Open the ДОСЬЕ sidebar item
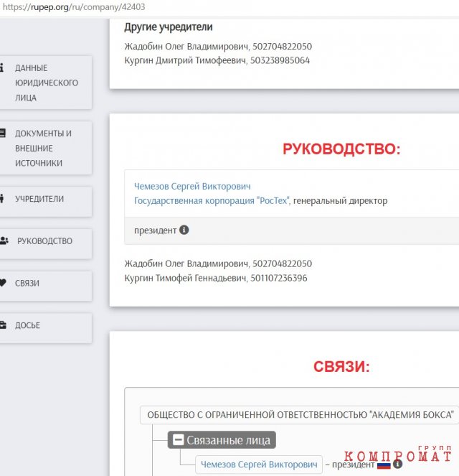The height and width of the screenshot is (476, 459). click(x=46, y=328)
